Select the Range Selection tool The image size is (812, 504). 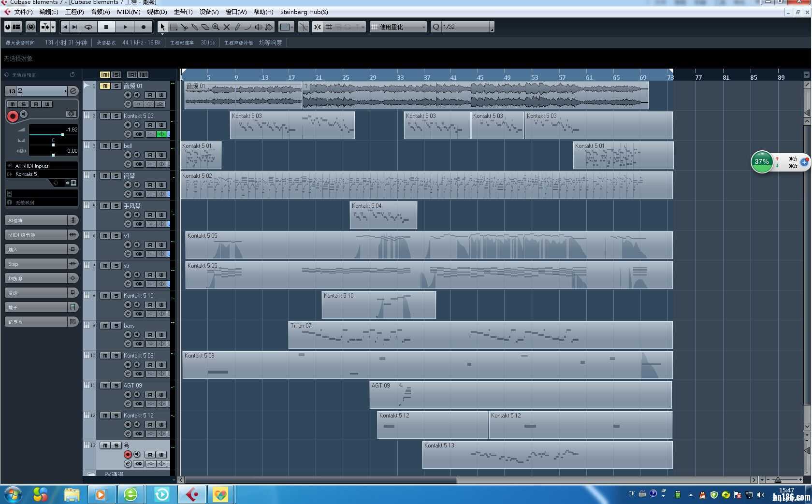tap(174, 27)
